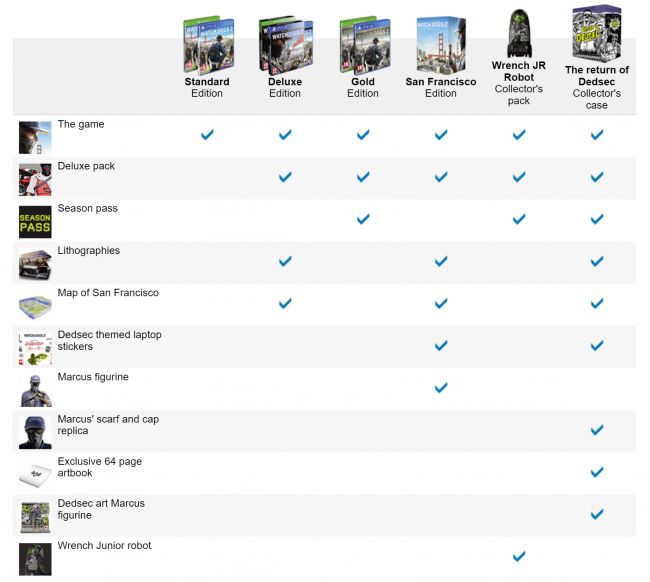Select the Wrench JR Robot pack image

518,35
